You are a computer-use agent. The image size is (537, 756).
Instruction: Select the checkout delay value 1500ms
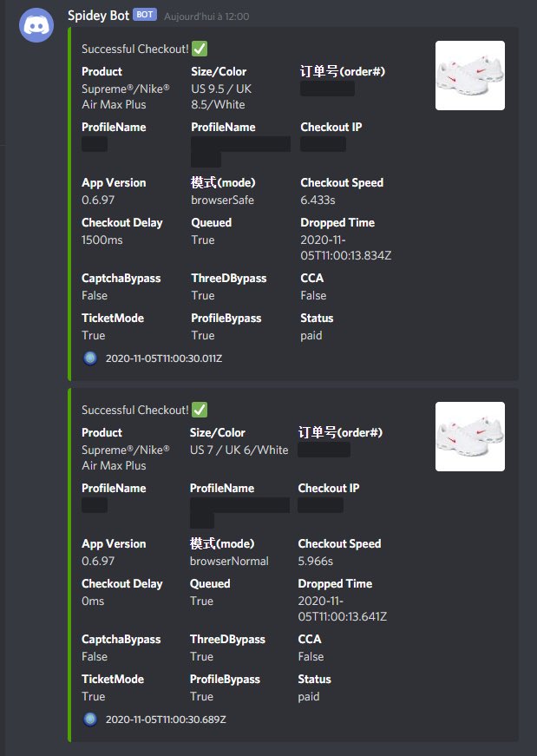point(102,240)
